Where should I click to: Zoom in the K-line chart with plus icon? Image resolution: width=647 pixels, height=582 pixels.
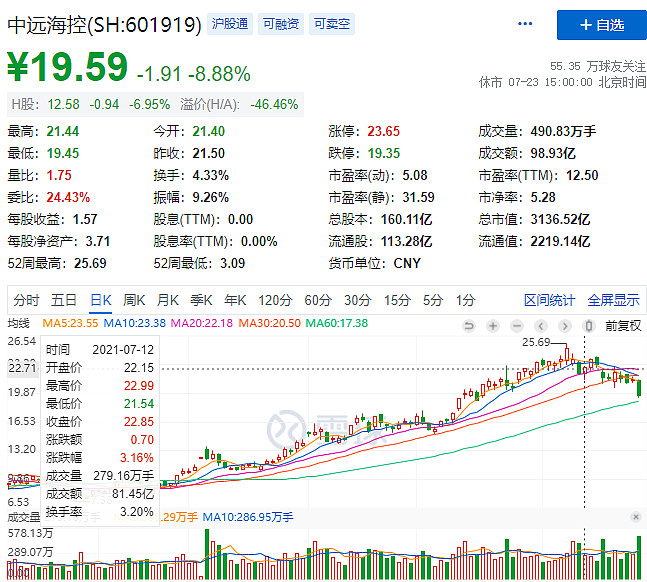point(493,326)
